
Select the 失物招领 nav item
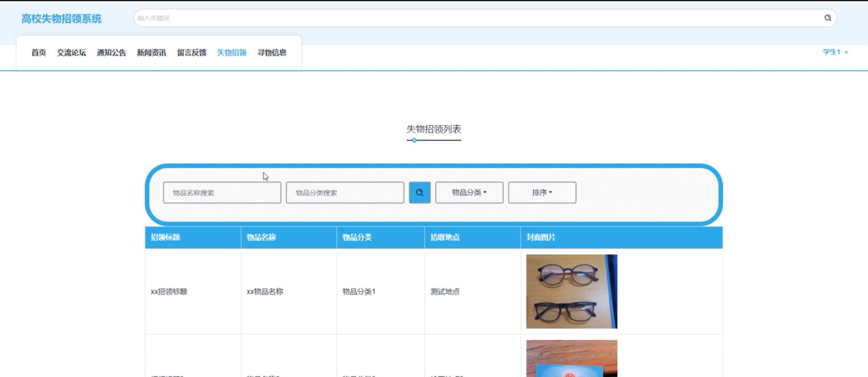231,53
